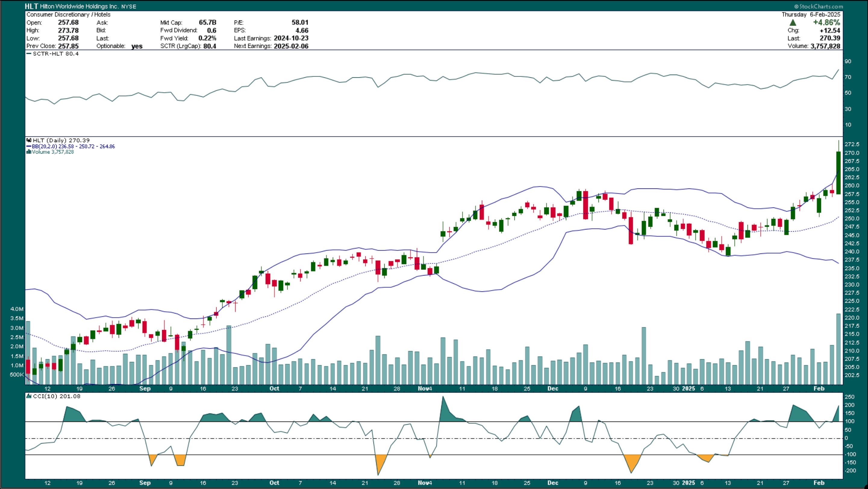Click the 10 level on SCTR axis
The image size is (868, 489).
click(848, 125)
